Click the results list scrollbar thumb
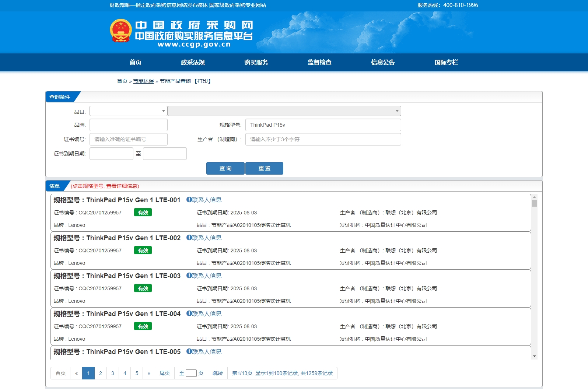 click(x=534, y=203)
